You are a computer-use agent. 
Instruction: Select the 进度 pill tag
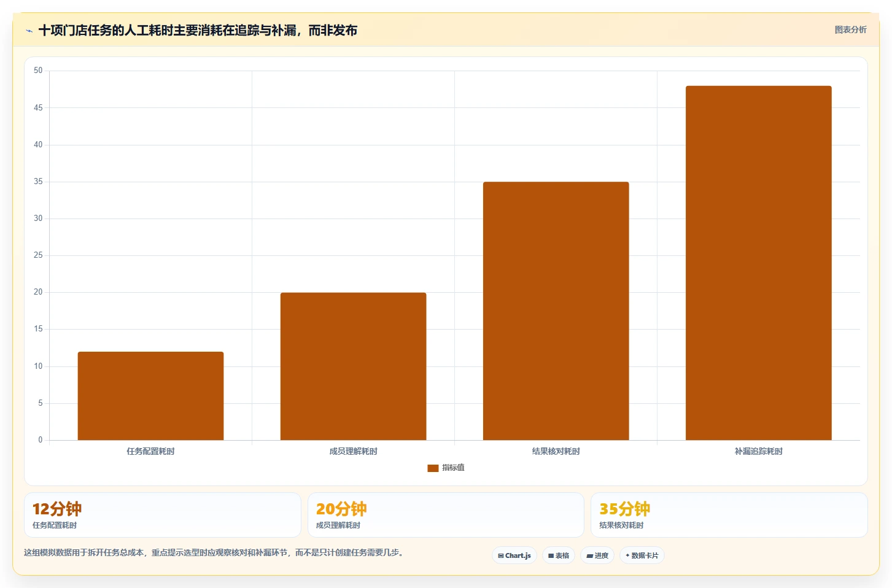point(597,555)
